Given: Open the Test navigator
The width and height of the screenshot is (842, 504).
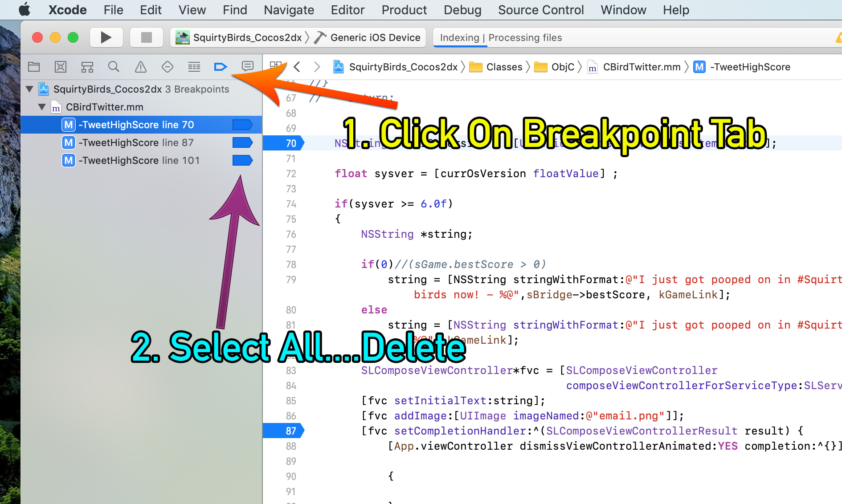Looking at the screenshot, I should point(167,67).
